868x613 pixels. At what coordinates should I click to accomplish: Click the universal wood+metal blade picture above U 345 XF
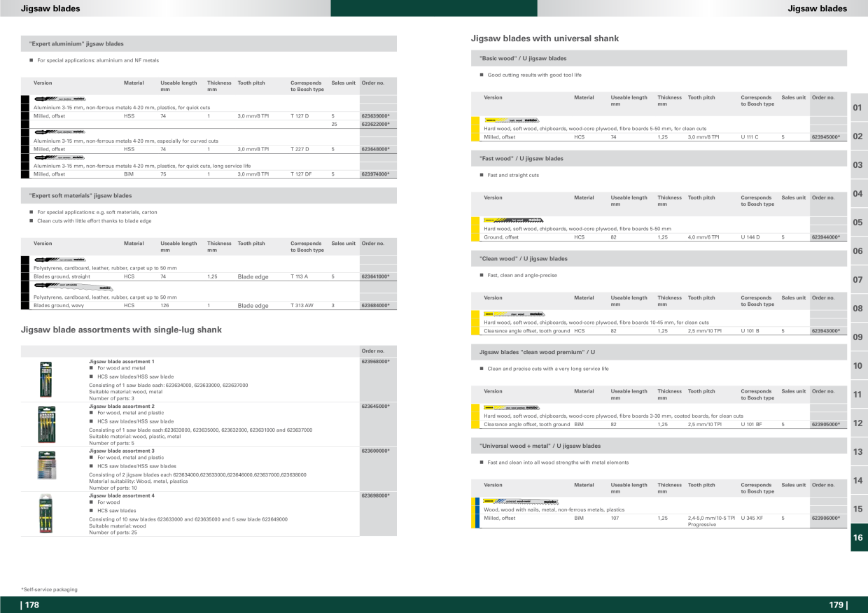click(x=521, y=501)
